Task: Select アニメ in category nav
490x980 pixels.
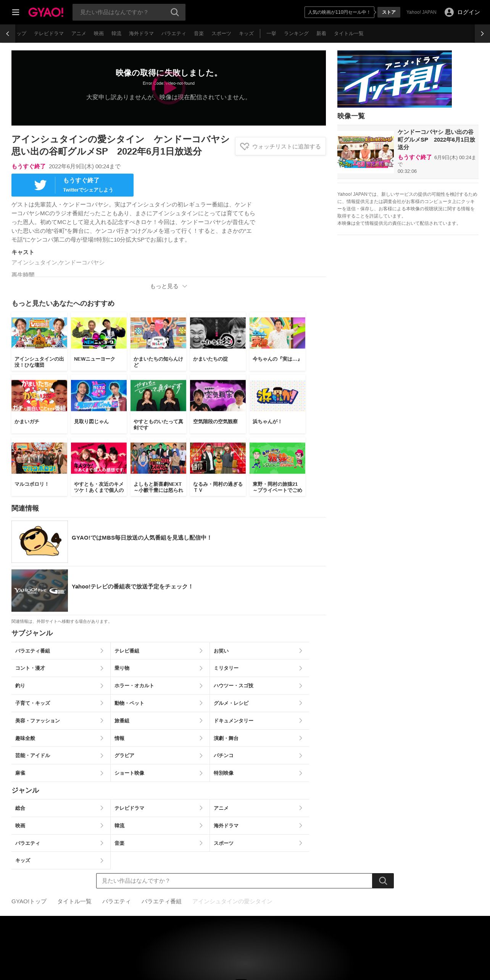Action: (x=79, y=34)
